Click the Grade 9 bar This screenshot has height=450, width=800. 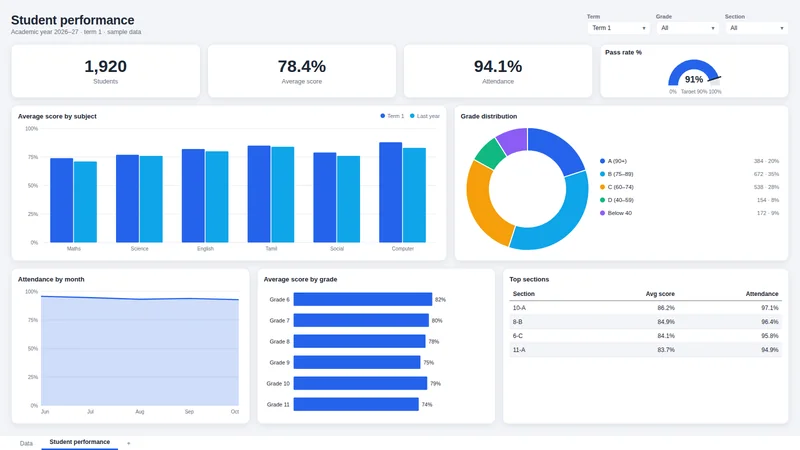(357, 362)
